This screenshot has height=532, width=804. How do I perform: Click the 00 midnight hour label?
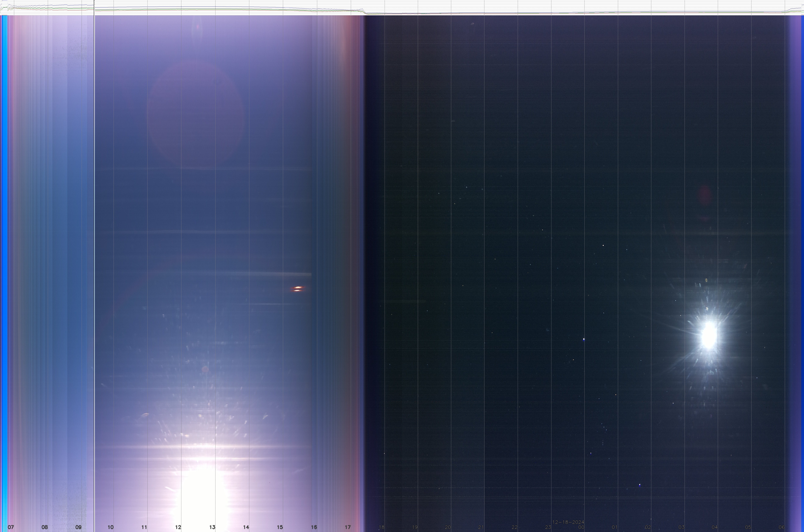(x=581, y=527)
